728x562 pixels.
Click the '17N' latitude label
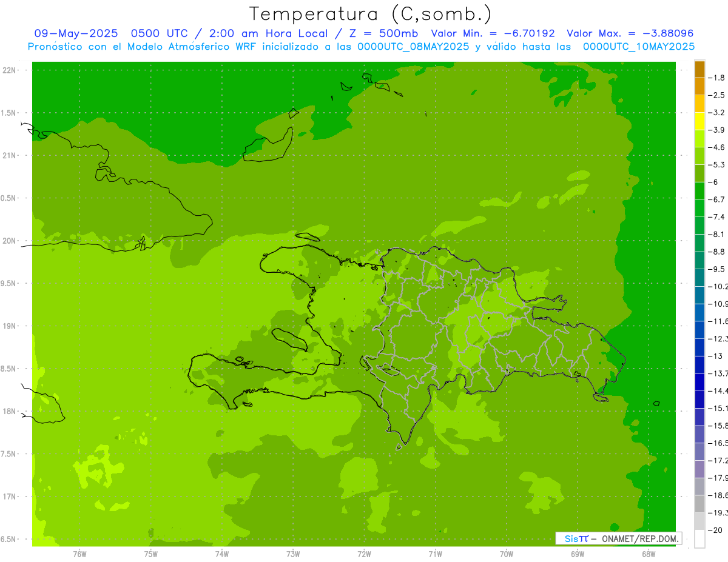pos(10,497)
